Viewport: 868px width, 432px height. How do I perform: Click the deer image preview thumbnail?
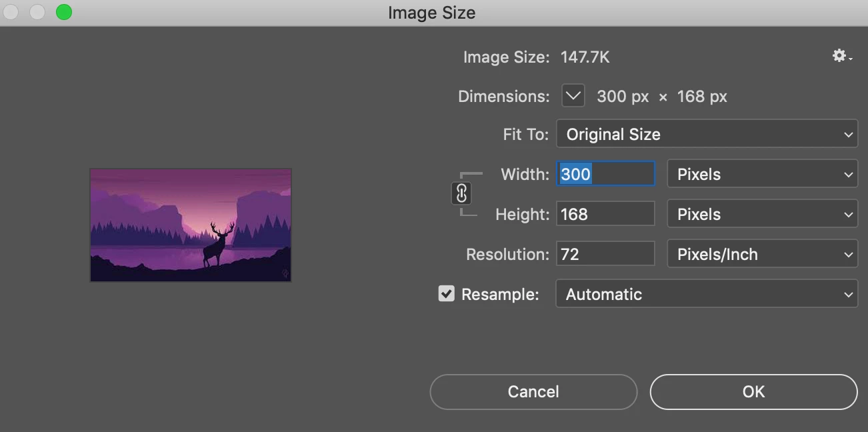point(191,225)
